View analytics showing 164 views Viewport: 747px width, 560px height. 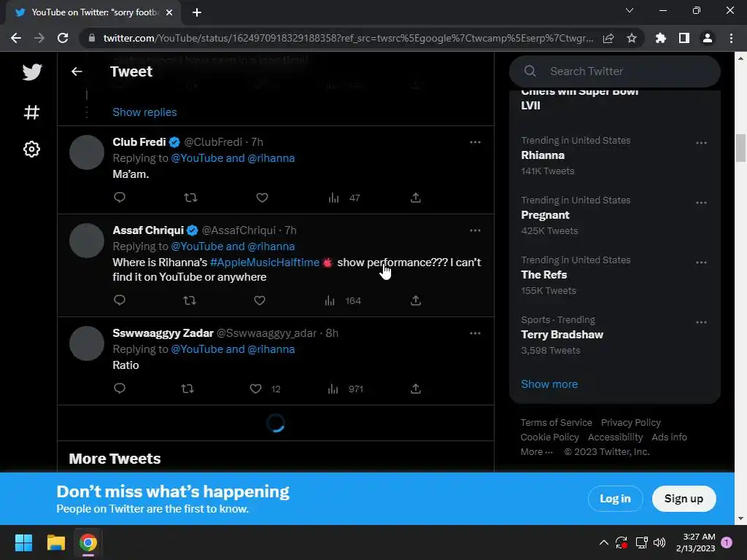point(343,300)
